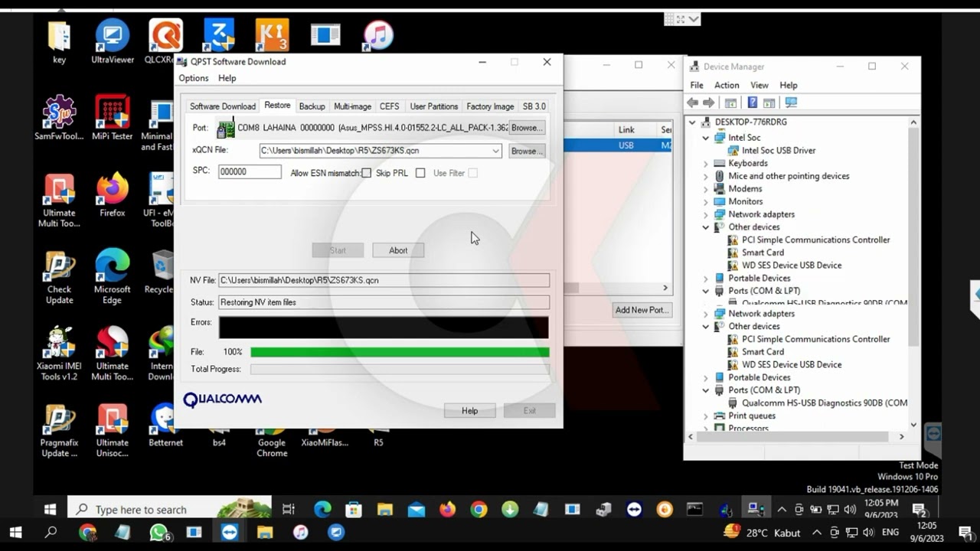980x551 pixels.
Task: Click the Type here to search box
Action: [x=168, y=510]
